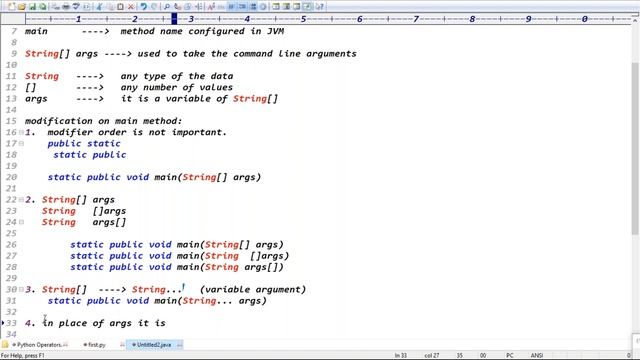The image size is (640, 360).
Task: Collapse the fold marker on line 30
Action: click(21, 289)
